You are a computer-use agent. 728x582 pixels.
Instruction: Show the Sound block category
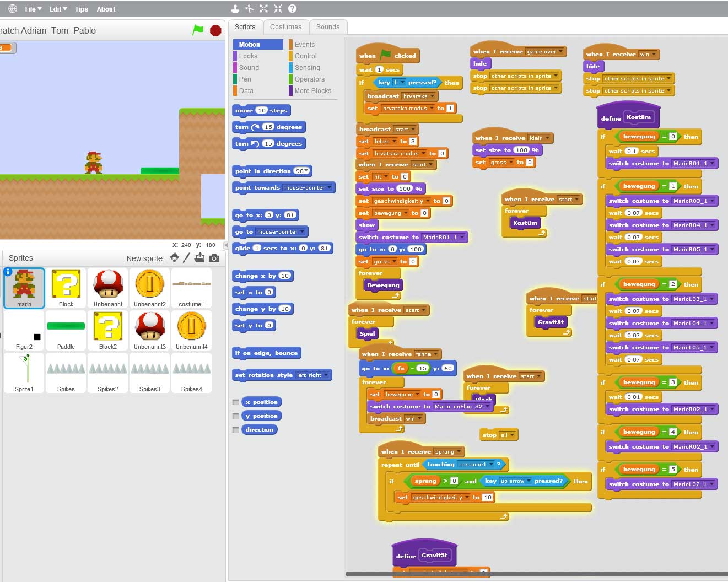[x=249, y=68]
